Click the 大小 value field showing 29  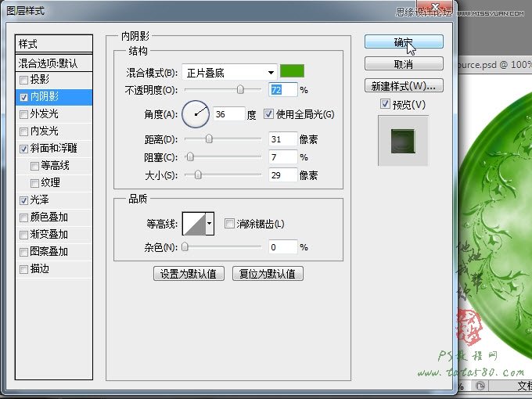pyautogui.click(x=283, y=175)
